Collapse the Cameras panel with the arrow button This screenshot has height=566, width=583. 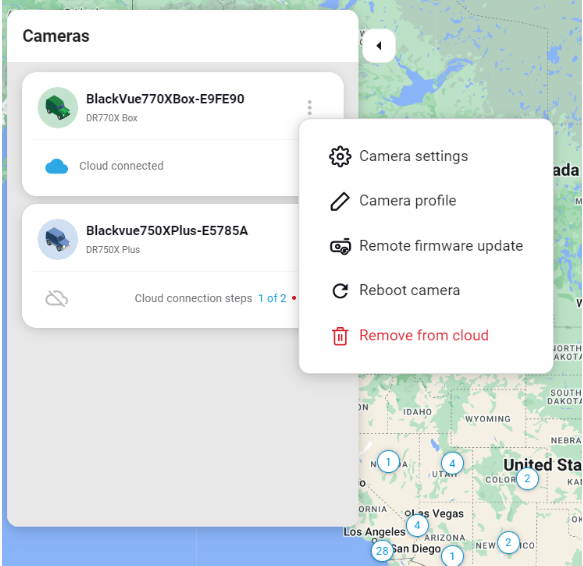coord(379,46)
